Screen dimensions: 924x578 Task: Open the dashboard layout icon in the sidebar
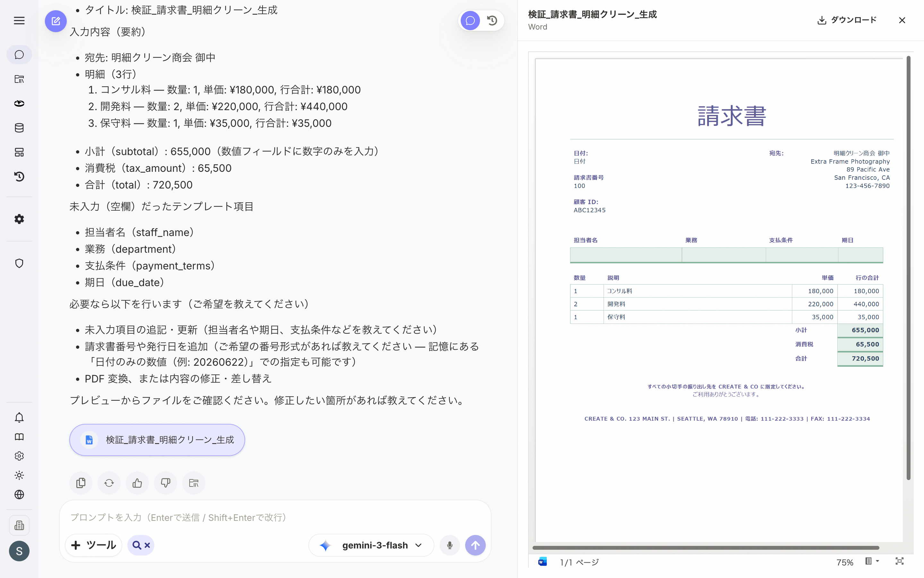pos(19,152)
